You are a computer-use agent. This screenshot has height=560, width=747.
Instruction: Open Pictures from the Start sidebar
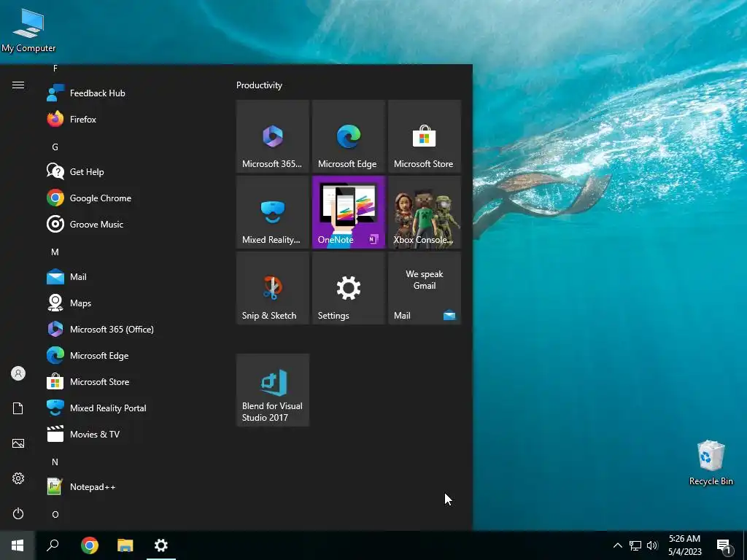pos(18,444)
